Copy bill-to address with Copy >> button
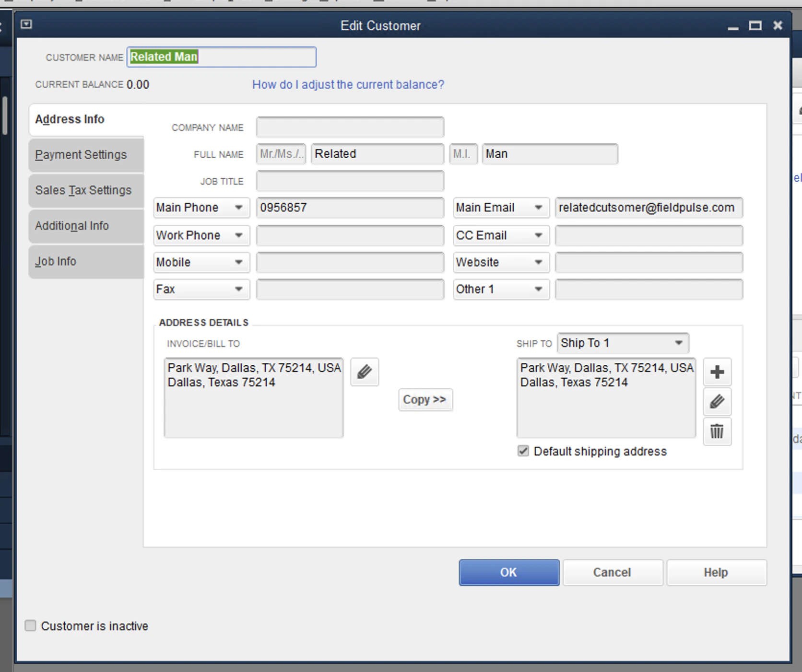This screenshot has width=802, height=672. pyautogui.click(x=425, y=399)
